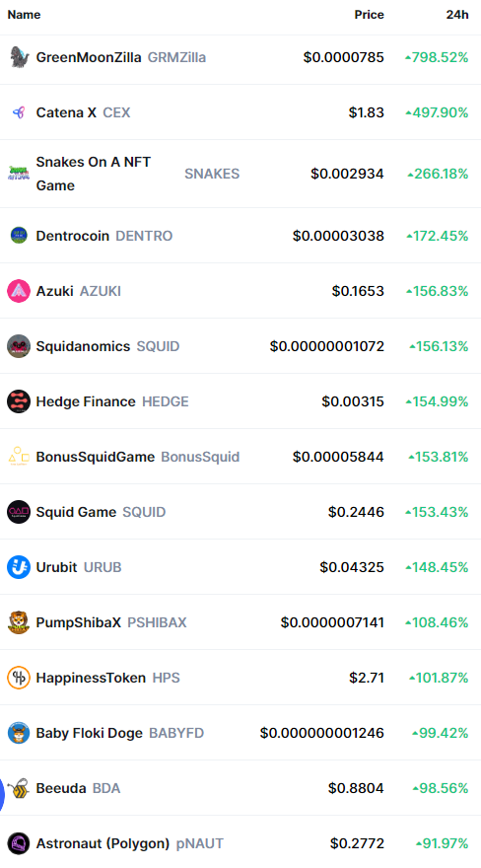
Task: Click the GreenMoonZilla godzilla logo icon
Action: coord(19,57)
